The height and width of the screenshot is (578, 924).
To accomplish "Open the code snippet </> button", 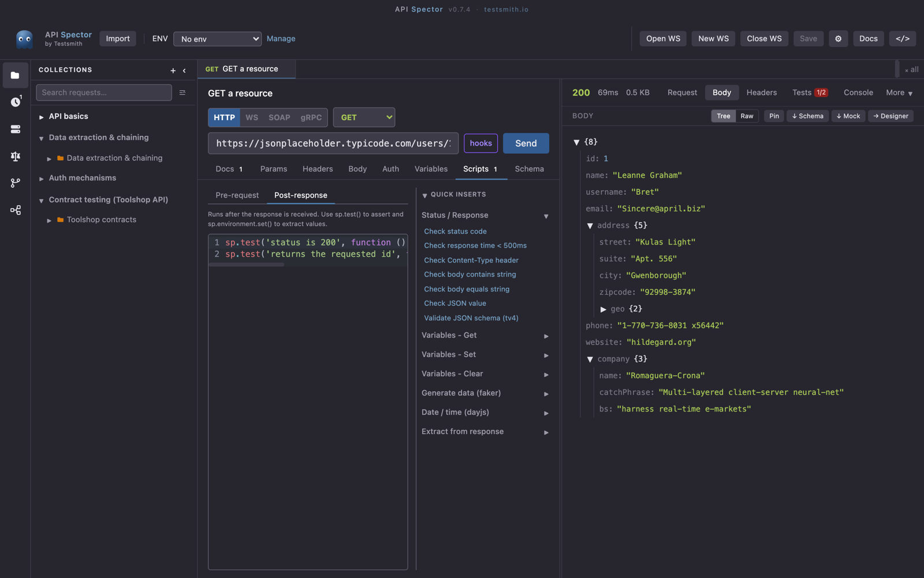I will coord(903,39).
